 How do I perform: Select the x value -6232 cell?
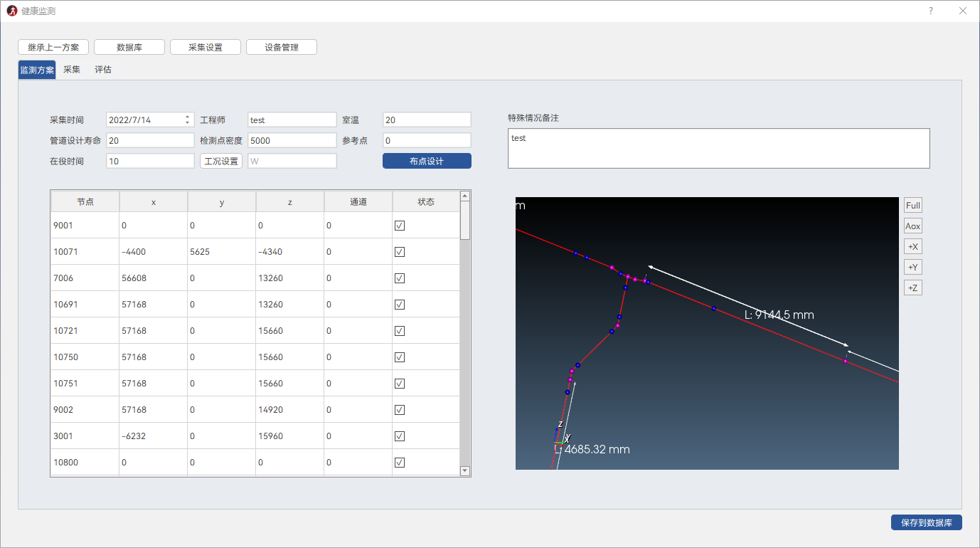[154, 436]
